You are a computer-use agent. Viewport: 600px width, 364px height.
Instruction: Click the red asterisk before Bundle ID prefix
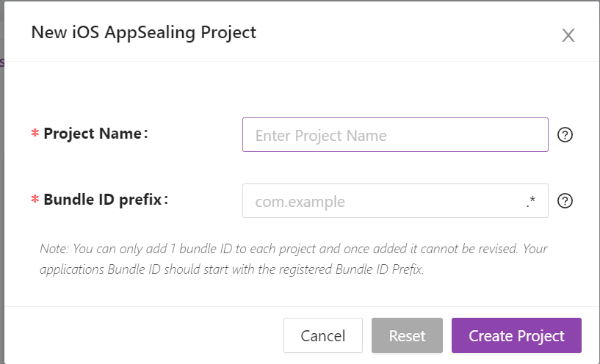click(35, 200)
